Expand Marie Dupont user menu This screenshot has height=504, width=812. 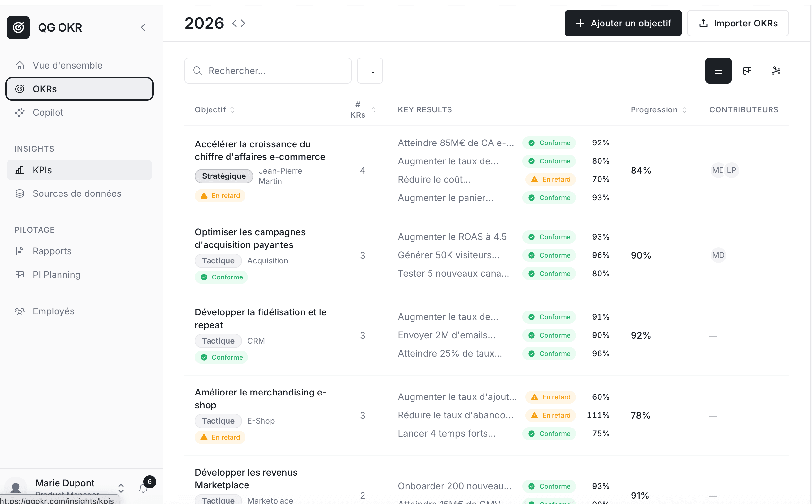[x=121, y=488]
